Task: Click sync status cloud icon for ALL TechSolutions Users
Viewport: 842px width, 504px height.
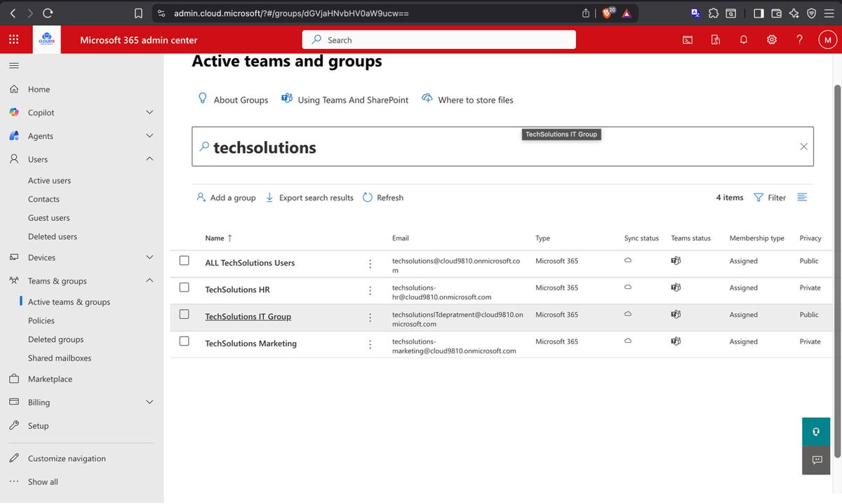Action: tap(628, 261)
